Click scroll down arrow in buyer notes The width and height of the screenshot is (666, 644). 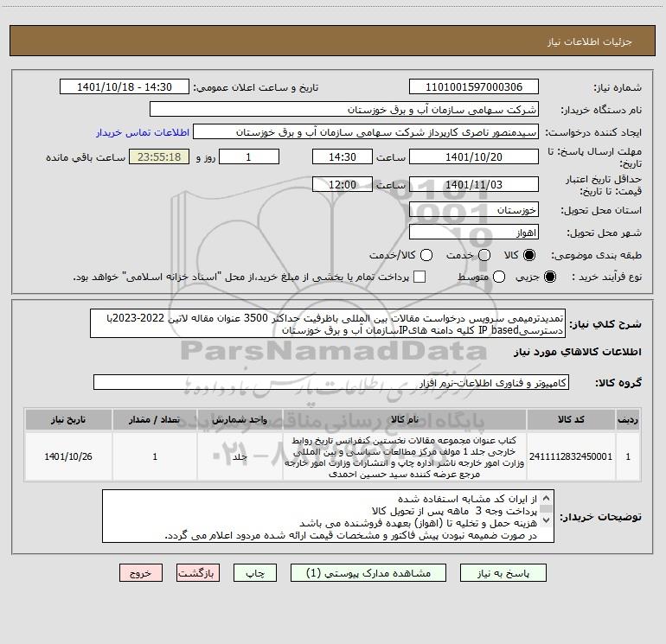(x=546, y=520)
